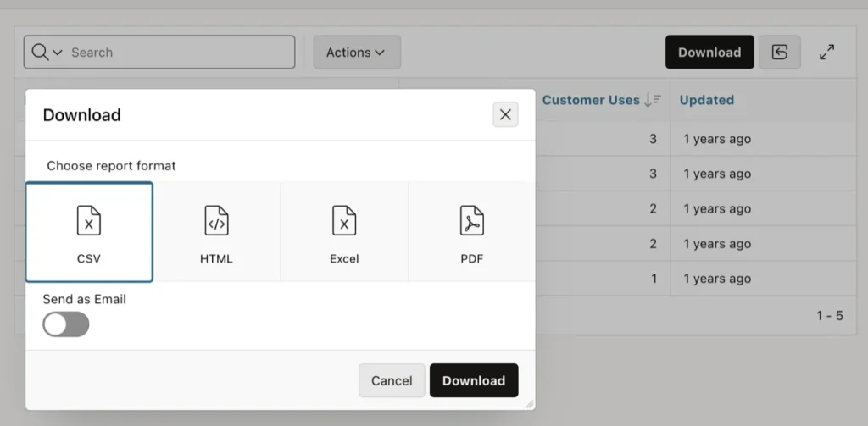Click the toolbar Download button
The width and height of the screenshot is (868, 426).
(x=709, y=52)
